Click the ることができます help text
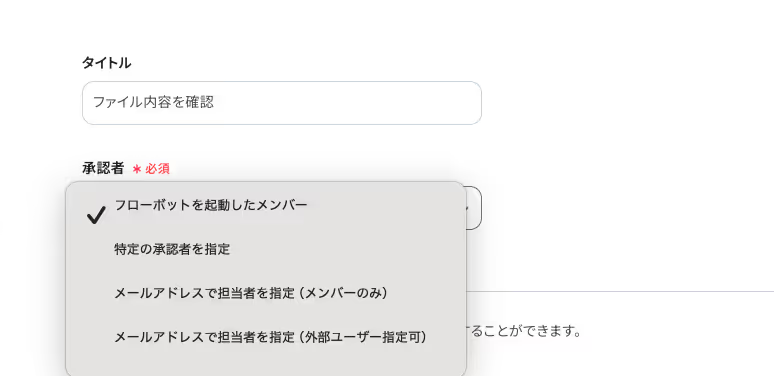 click(x=523, y=331)
